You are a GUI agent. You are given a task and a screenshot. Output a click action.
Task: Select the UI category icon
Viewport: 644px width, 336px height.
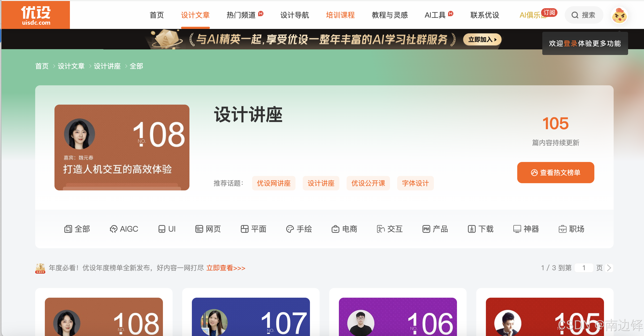[x=162, y=229]
